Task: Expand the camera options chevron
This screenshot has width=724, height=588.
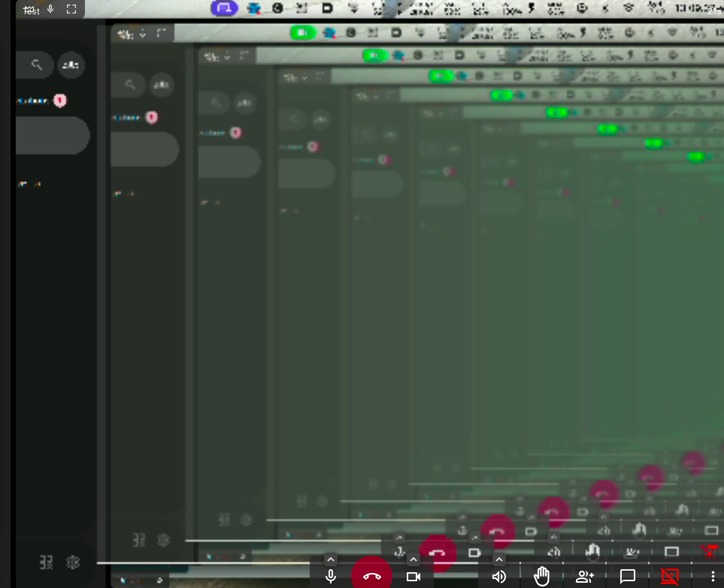Action: tap(413, 559)
